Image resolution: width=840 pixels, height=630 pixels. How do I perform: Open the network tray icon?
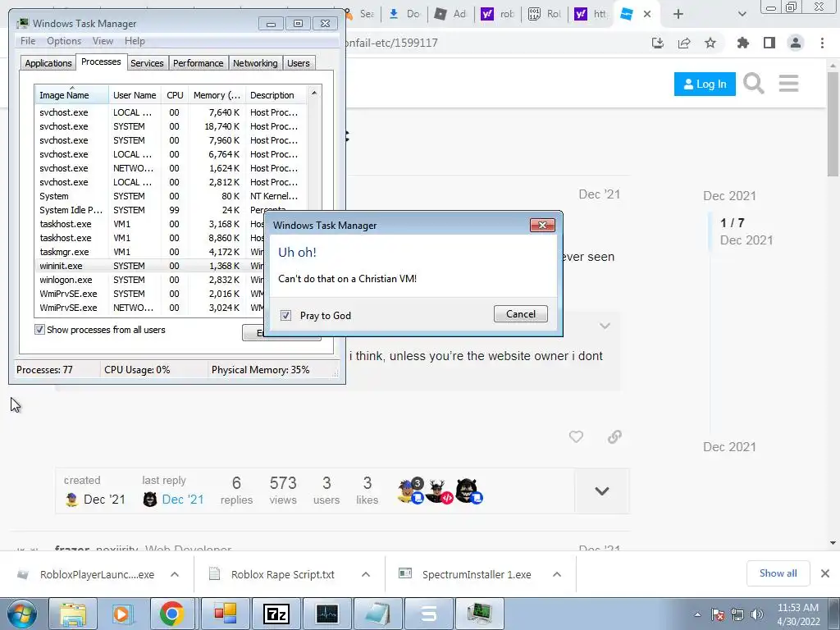(737, 614)
